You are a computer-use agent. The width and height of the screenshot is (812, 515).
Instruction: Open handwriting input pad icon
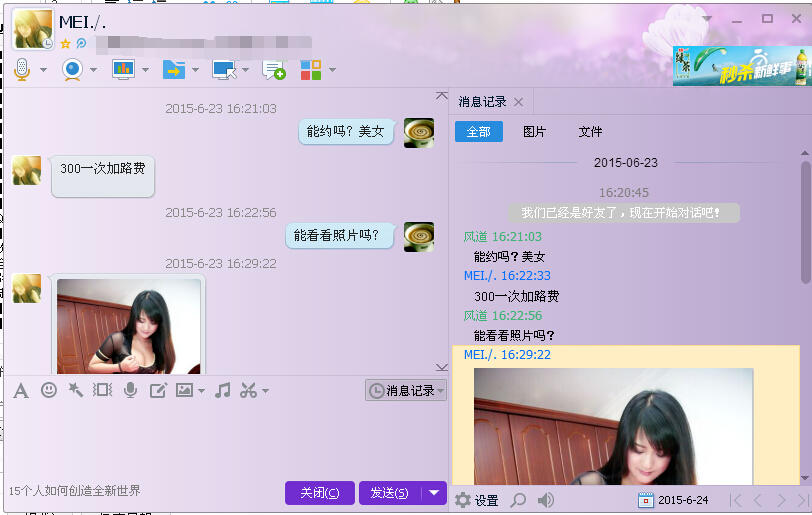pyautogui.click(x=158, y=390)
